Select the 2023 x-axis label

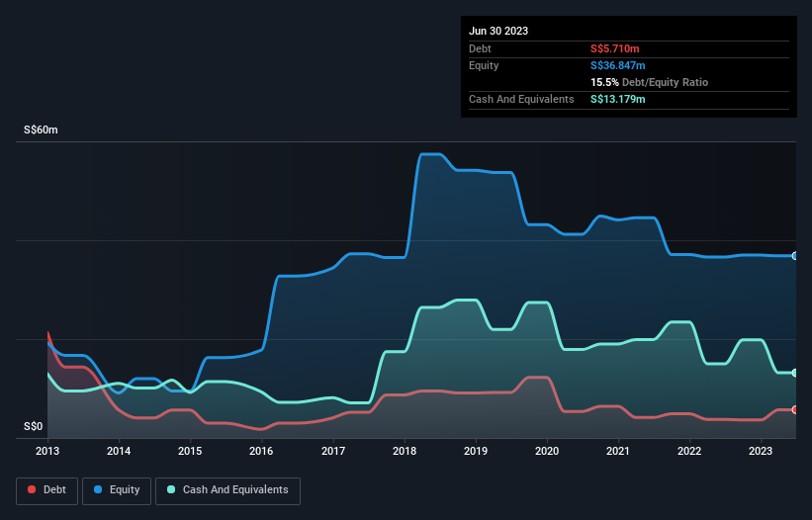(x=761, y=451)
